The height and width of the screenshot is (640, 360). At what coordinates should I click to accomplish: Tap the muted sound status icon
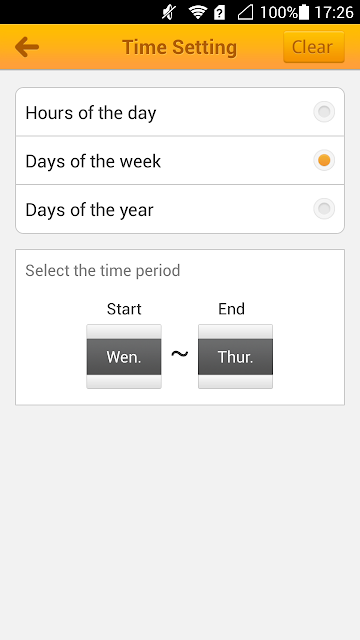coord(168,13)
